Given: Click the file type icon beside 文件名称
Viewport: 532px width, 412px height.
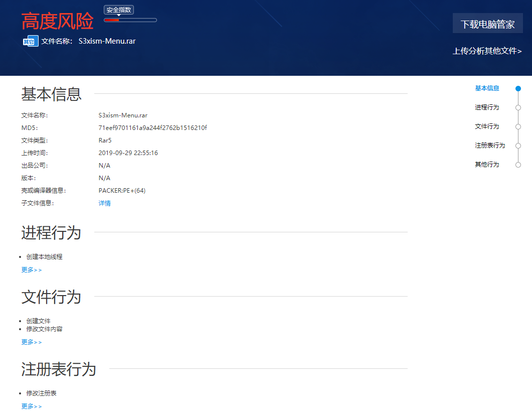Looking at the screenshot, I should coord(31,41).
